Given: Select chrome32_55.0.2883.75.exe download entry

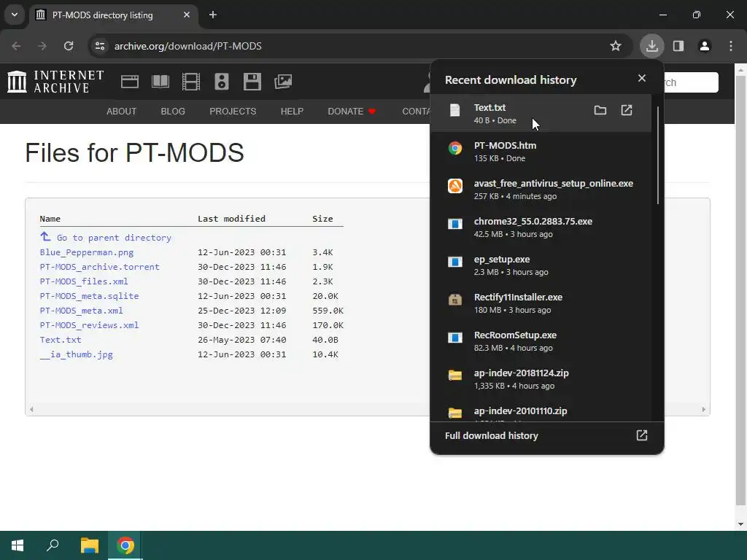Looking at the screenshot, I should (541, 227).
